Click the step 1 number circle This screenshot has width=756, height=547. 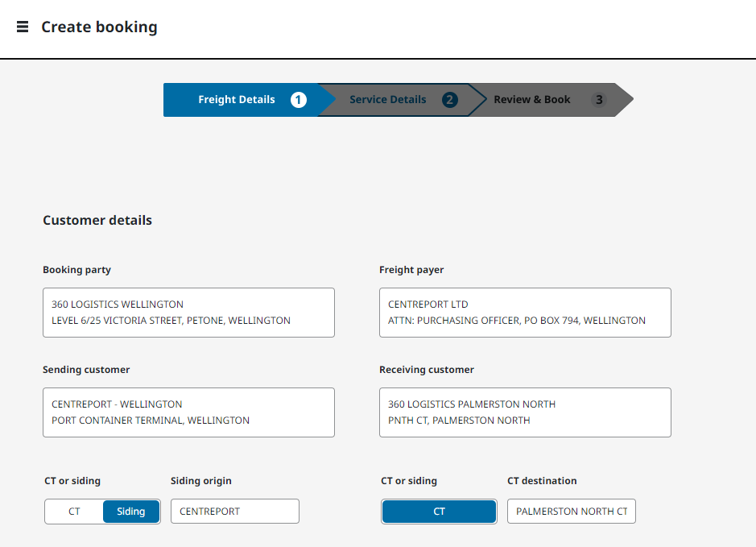299,100
